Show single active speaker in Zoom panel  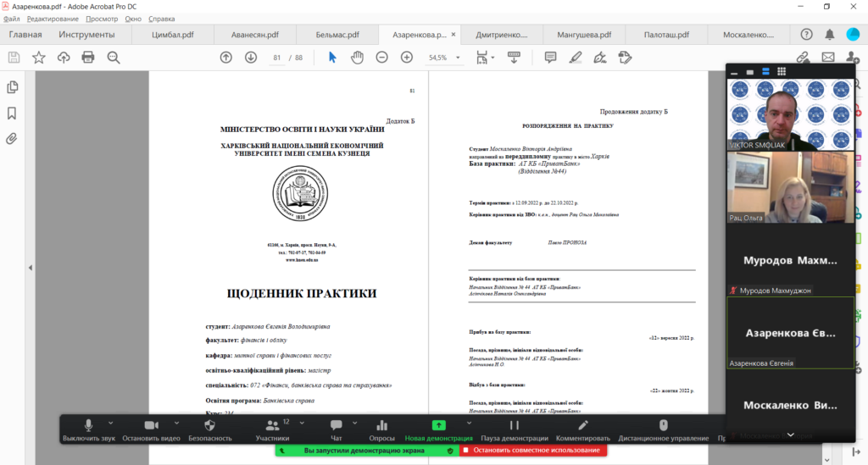[x=749, y=72]
